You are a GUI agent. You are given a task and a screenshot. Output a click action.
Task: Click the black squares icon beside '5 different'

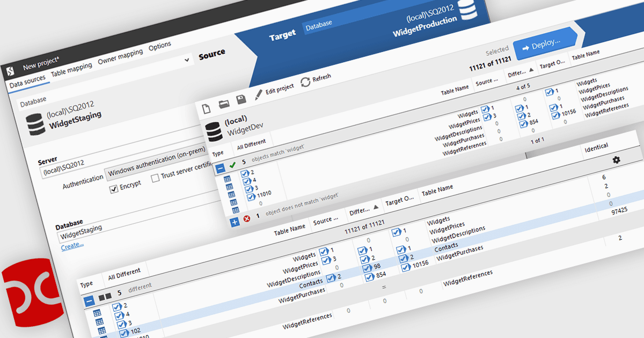click(x=105, y=296)
